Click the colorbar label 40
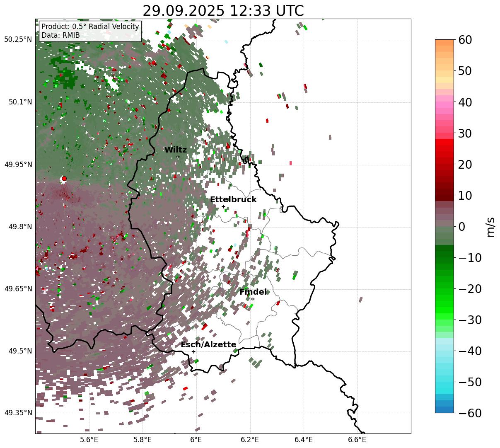500x448 pixels. click(x=465, y=102)
